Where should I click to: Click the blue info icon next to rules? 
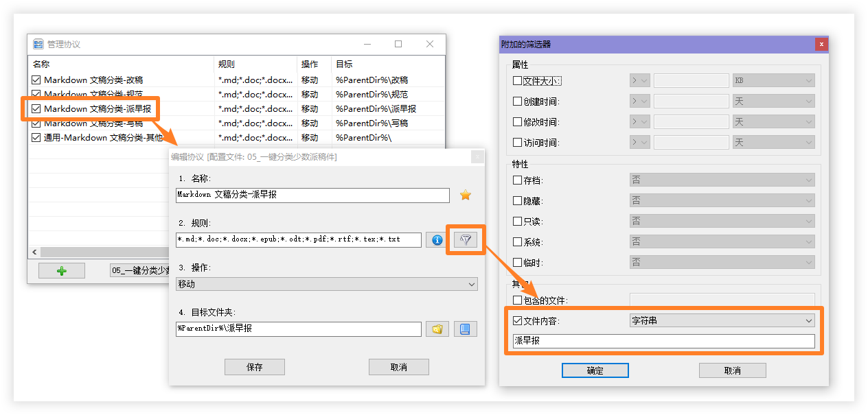[x=437, y=239]
